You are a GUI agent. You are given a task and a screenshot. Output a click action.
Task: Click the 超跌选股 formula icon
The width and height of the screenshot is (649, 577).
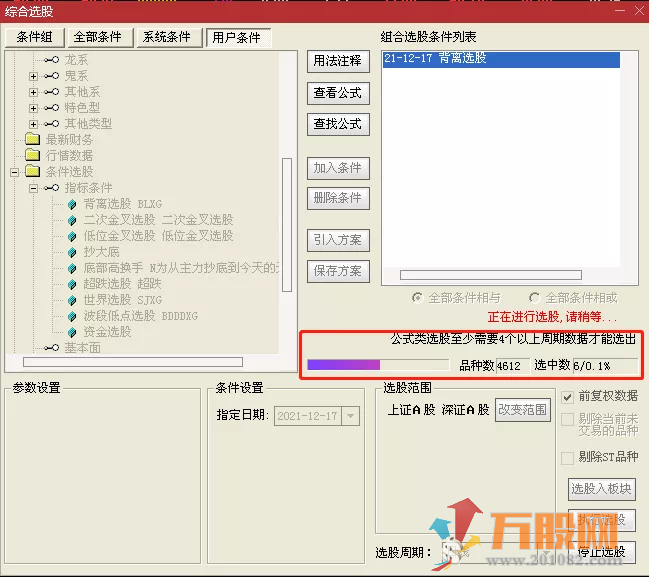click(72, 284)
